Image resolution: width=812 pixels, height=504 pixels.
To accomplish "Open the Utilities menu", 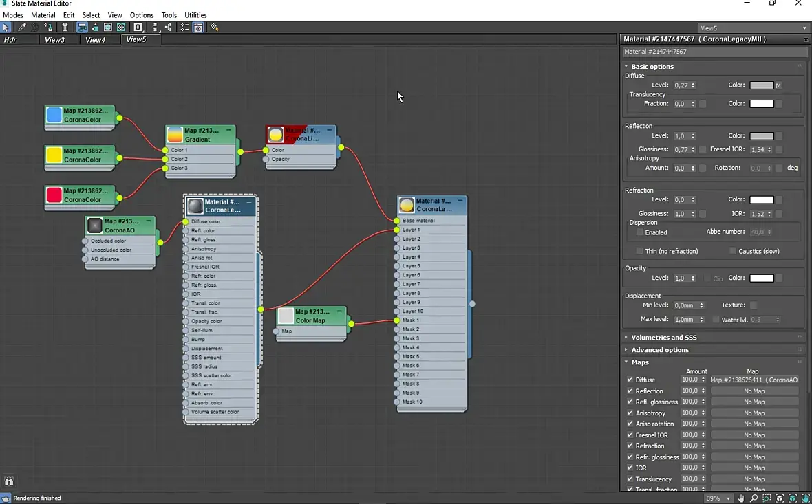I will coord(195,15).
